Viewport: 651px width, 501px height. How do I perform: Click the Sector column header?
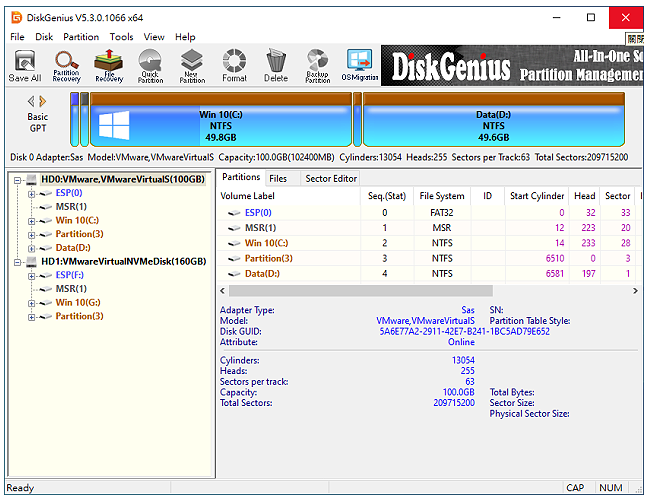(617, 196)
